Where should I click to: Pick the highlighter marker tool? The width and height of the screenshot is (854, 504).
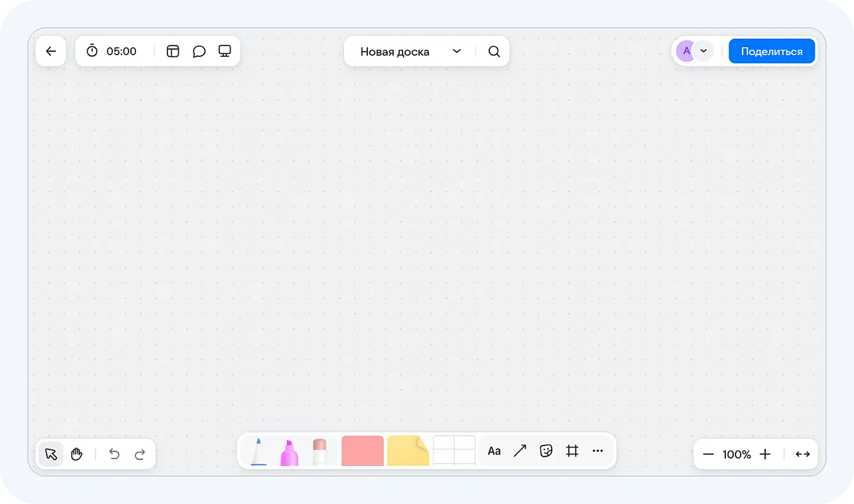click(290, 451)
